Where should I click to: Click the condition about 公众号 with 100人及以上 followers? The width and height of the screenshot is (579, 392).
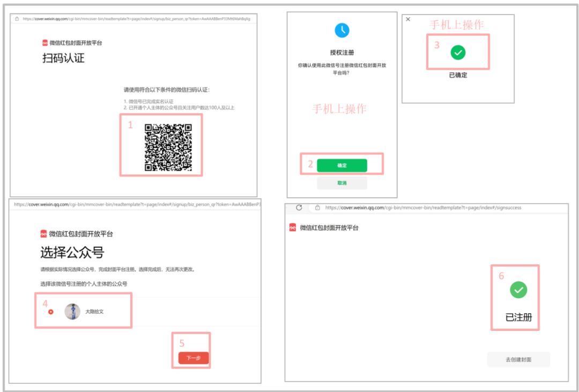coord(179,107)
